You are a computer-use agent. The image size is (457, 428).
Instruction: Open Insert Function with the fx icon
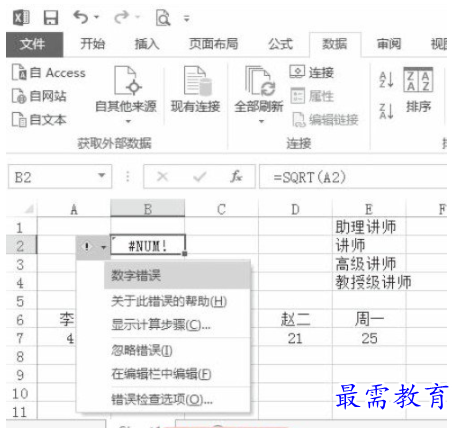236,176
